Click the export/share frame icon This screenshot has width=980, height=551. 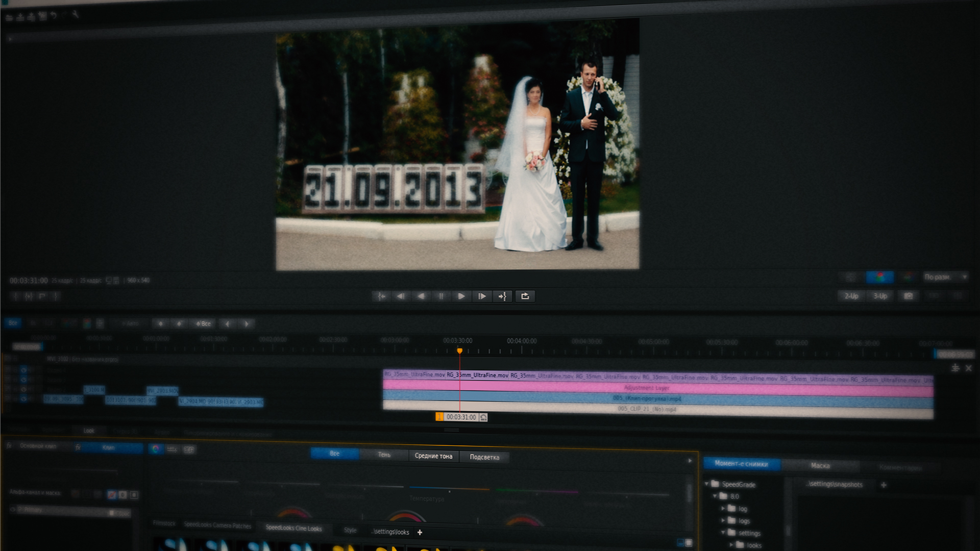coord(525,296)
